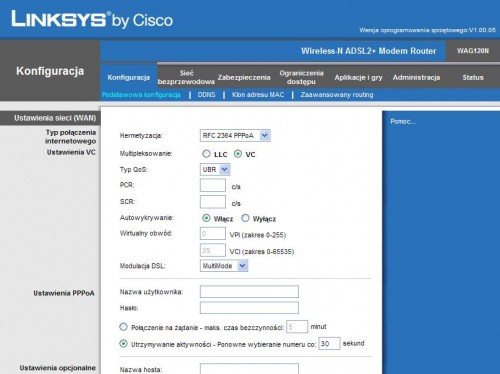
Task: Open Klon adresu MAC sub-tab
Action: [258, 95]
